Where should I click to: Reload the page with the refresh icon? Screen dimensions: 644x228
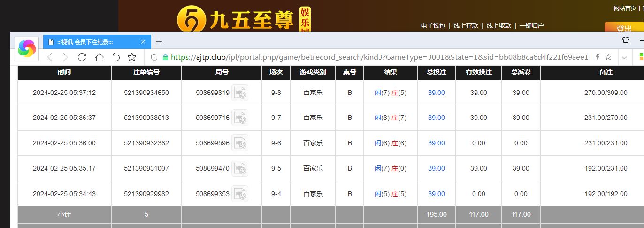pos(82,57)
